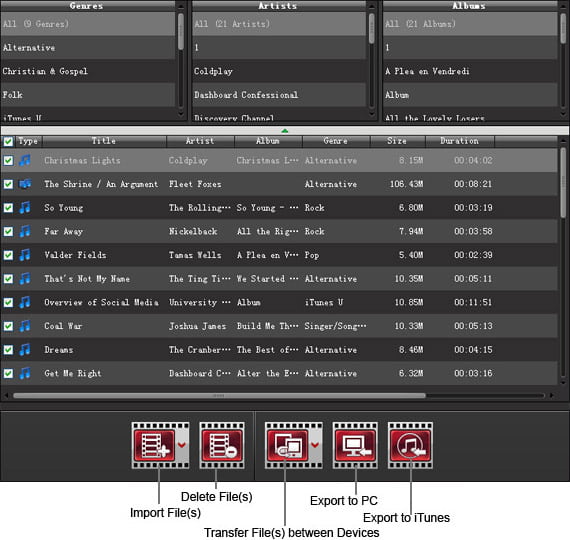This screenshot has width=570, height=540.
Task: Click Transfer File(s) between Devices icon
Action: pyautogui.click(x=288, y=445)
